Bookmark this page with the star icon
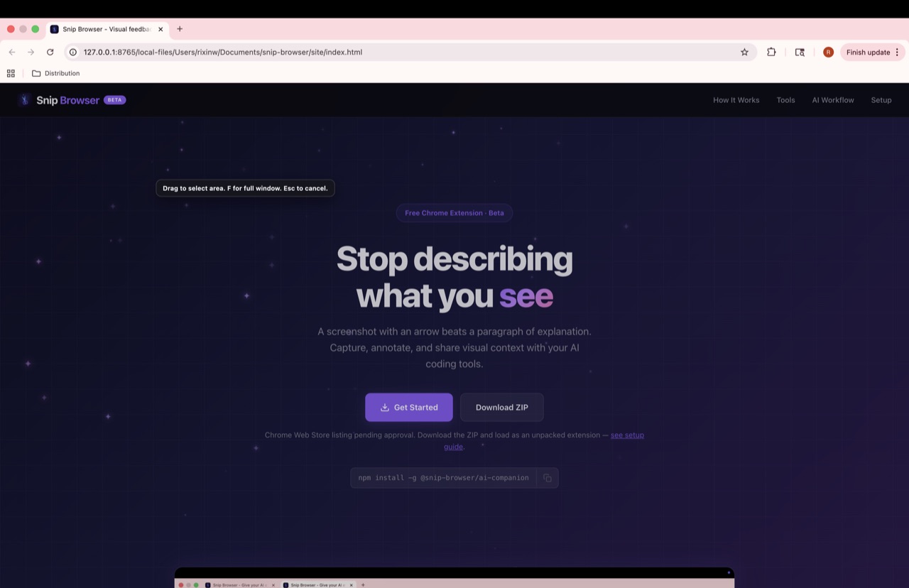This screenshot has height=588, width=909. [744, 52]
